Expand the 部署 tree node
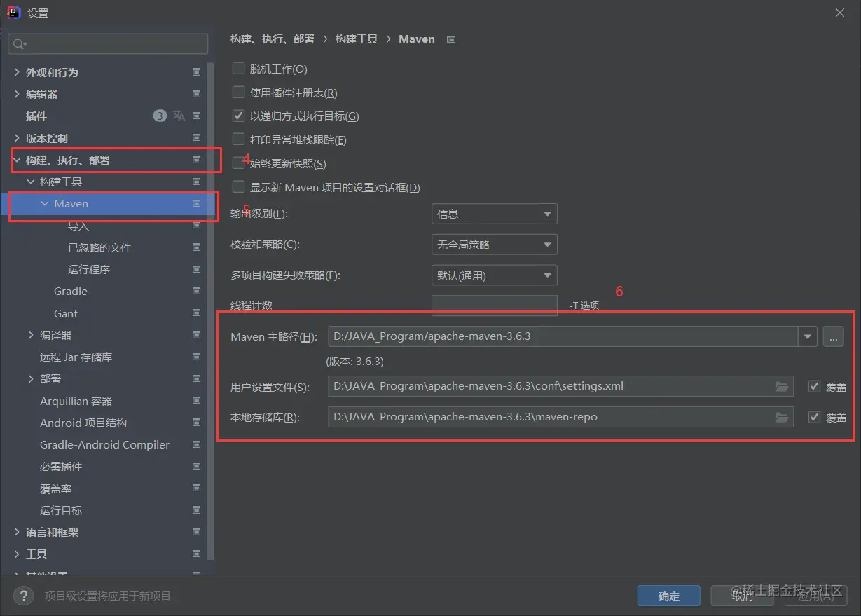The height and width of the screenshot is (616, 861). pos(31,378)
